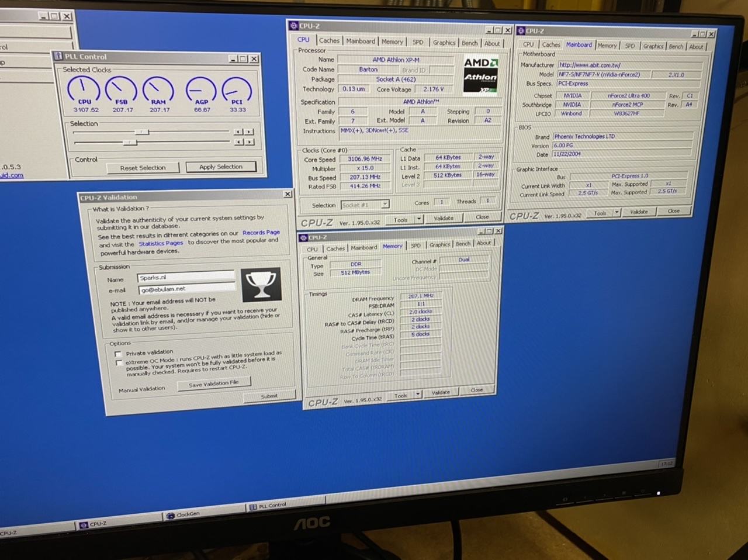Click the e-mail input field
Viewport: 748px width, 560px height.
(x=186, y=288)
